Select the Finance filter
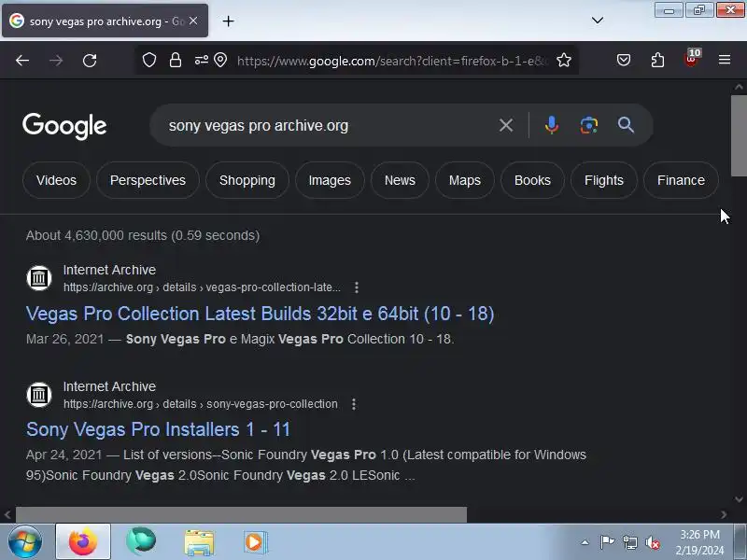Viewport: 747px width, 560px height. [x=681, y=180]
